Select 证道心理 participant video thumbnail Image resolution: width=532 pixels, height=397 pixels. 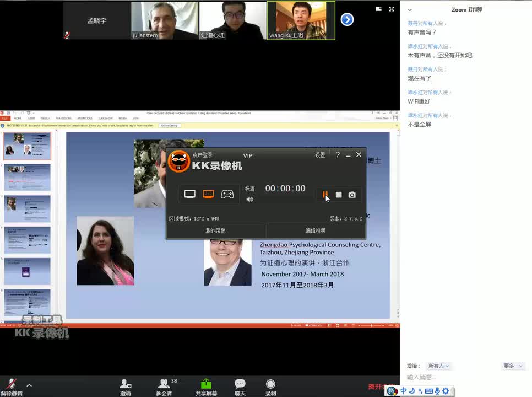pos(233,20)
